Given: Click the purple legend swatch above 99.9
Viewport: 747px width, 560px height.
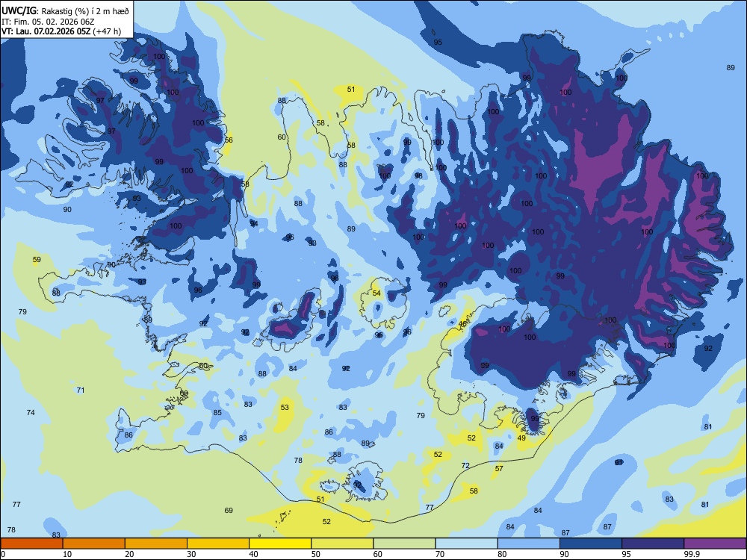Looking at the screenshot, I should pyautogui.click(x=715, y=544).
